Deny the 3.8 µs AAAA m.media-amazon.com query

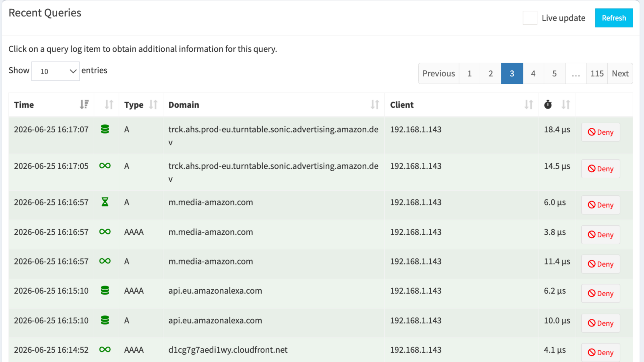coord(600,235)
